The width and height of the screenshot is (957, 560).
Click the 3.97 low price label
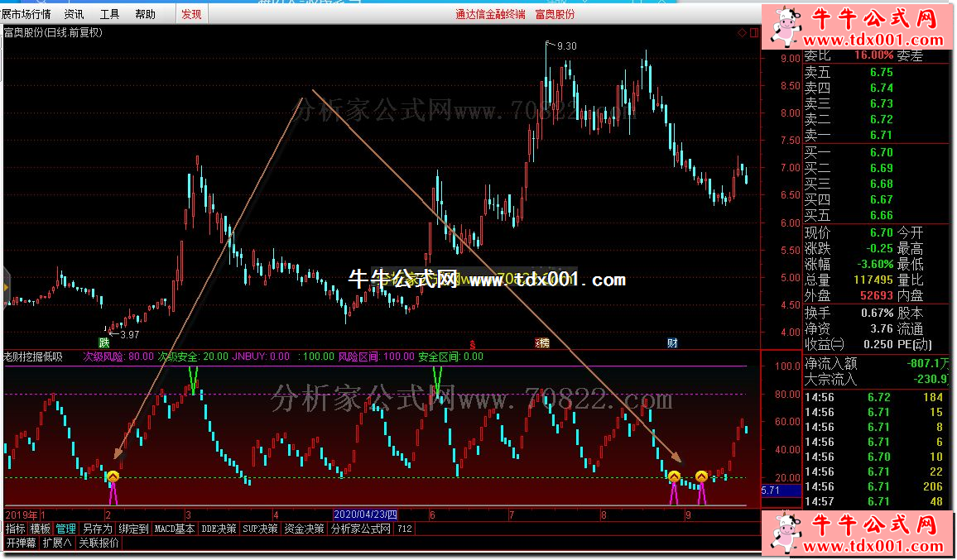tap(129, 334)
